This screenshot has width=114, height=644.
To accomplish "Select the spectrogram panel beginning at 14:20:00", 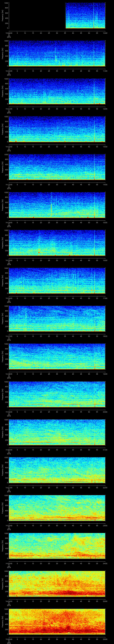I will point(57,432).
